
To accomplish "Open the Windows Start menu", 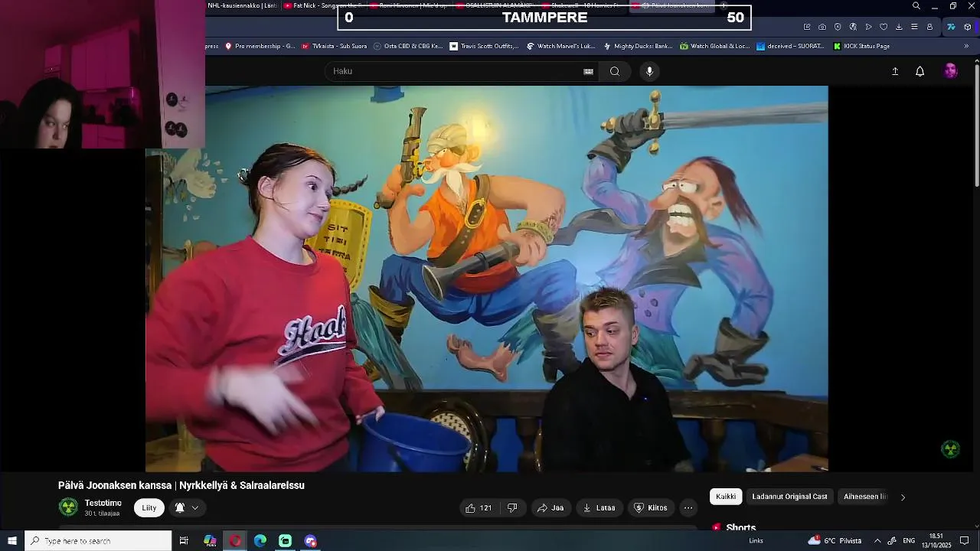I will point(12,541).
